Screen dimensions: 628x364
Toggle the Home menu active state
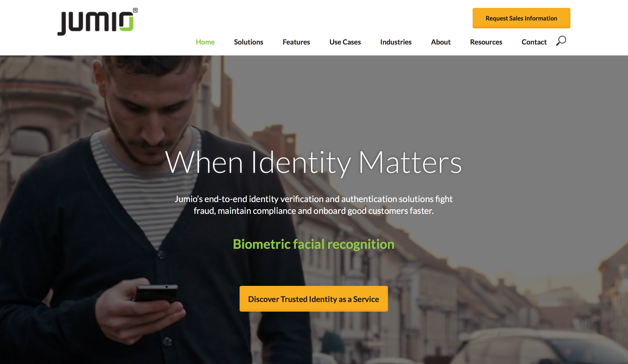(205, 42)
